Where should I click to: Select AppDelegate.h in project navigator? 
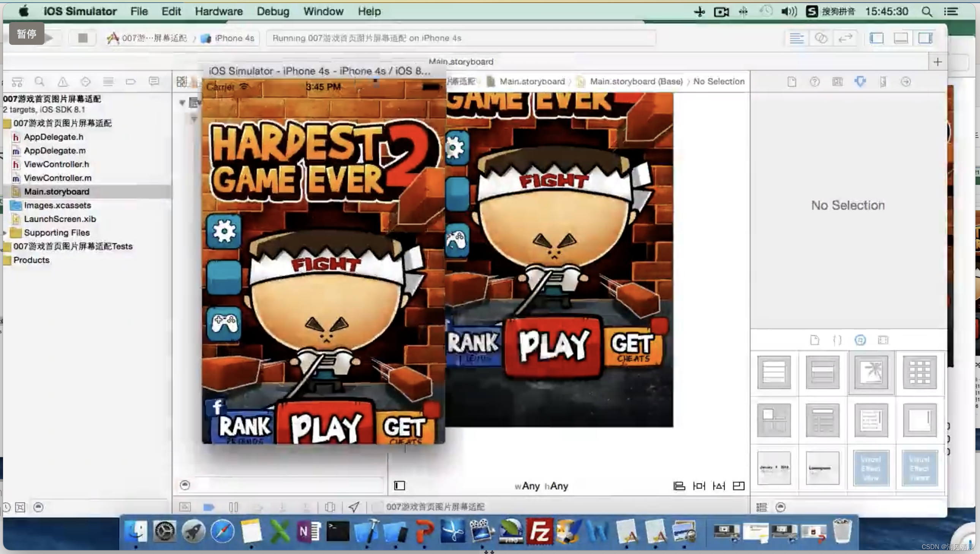pos(54,137)
